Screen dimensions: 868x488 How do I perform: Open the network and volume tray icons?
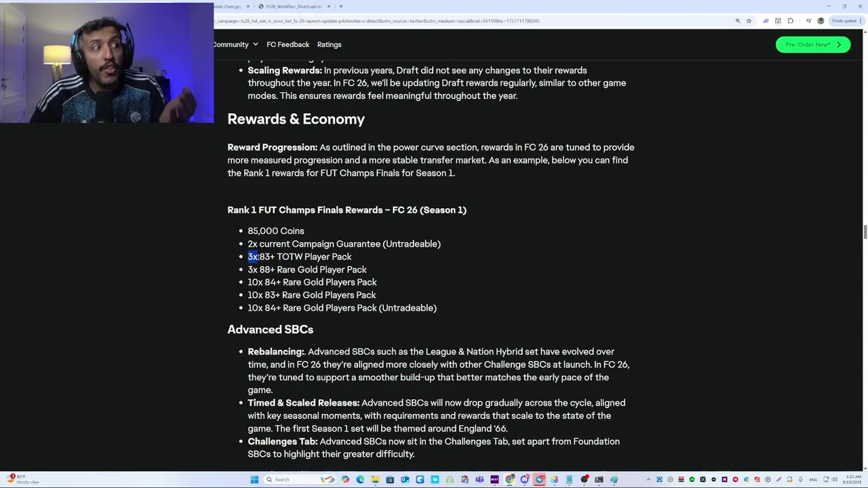(x=831, y=479)
